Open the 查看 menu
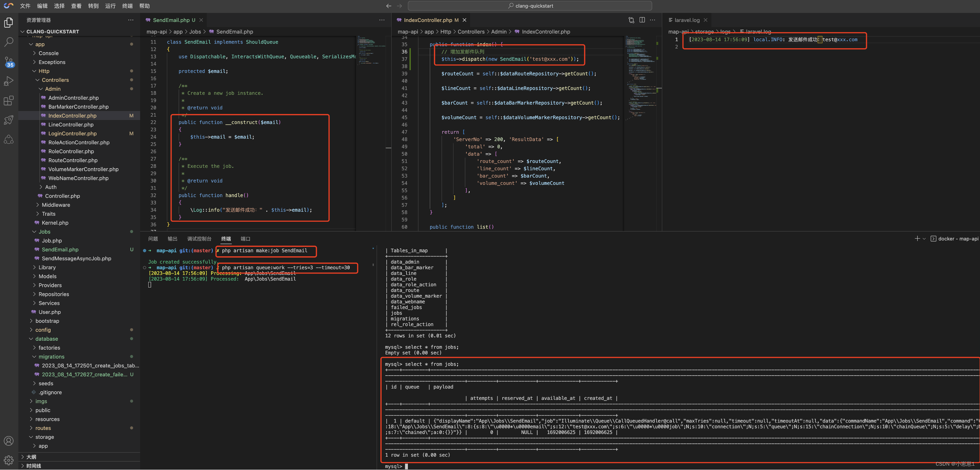 (x=76, y=6)
